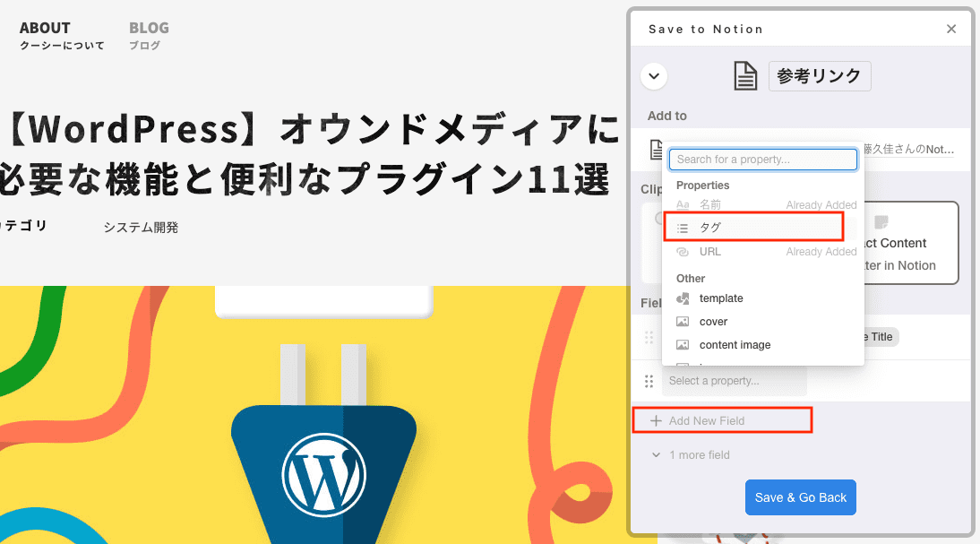This screenshot has height=544, width=980.
Task: Pick the cover option
Action: 763,322
